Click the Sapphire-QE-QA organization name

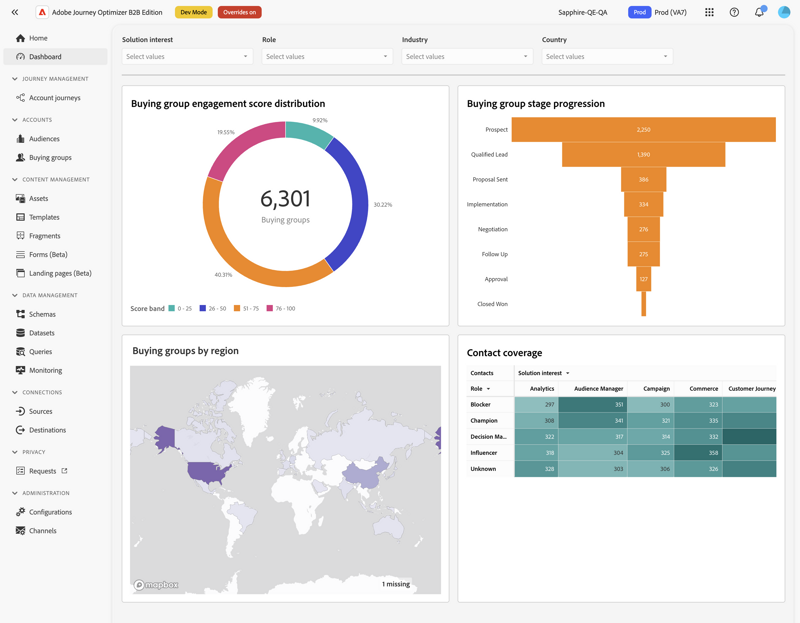(583, 12)
